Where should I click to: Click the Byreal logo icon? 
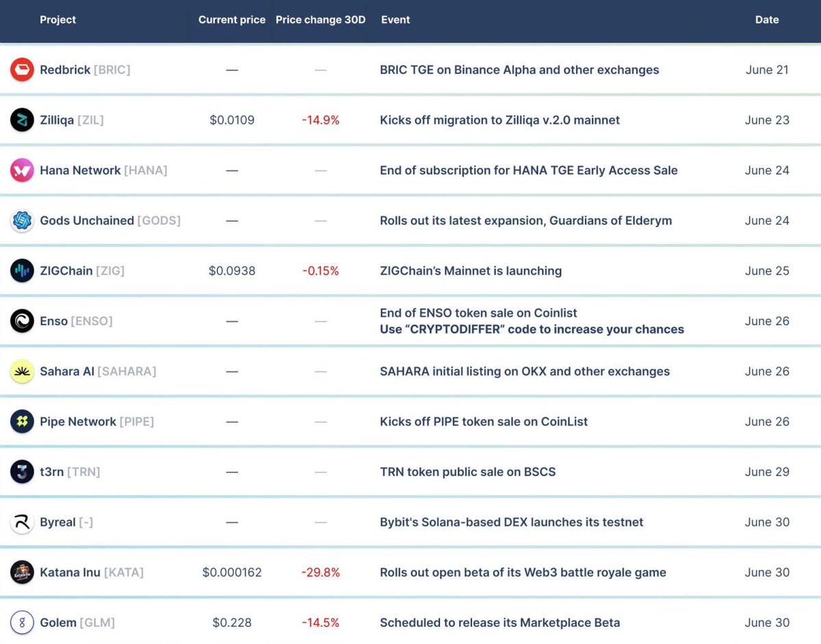22,522
